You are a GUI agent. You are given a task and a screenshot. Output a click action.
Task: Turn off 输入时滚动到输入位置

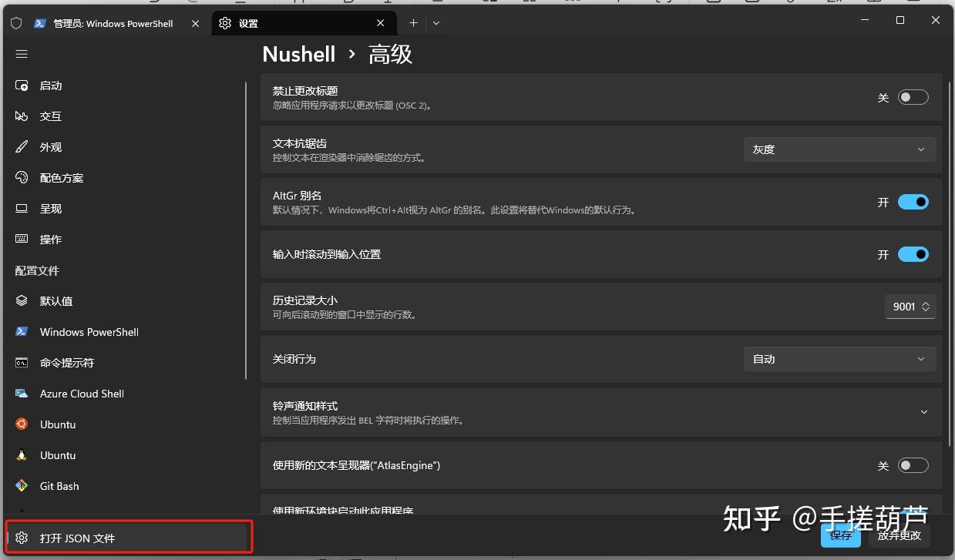click(x=913, y=253)
